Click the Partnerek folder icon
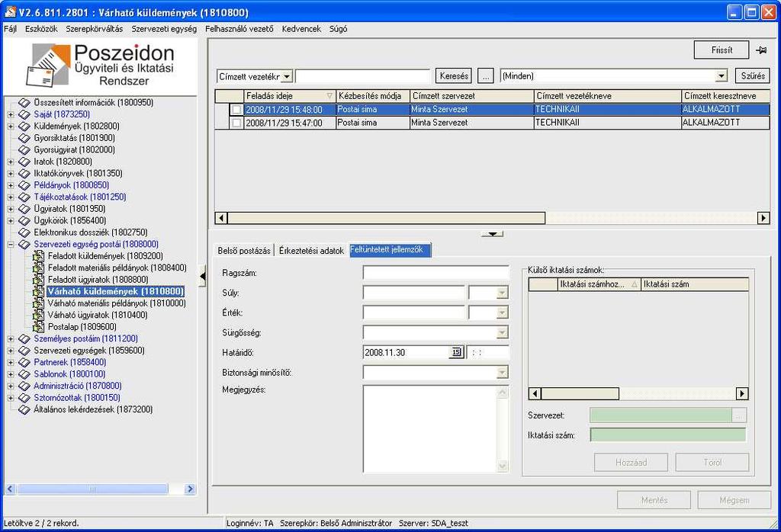This screenshot has width=781, height=532. click(24, 362)
